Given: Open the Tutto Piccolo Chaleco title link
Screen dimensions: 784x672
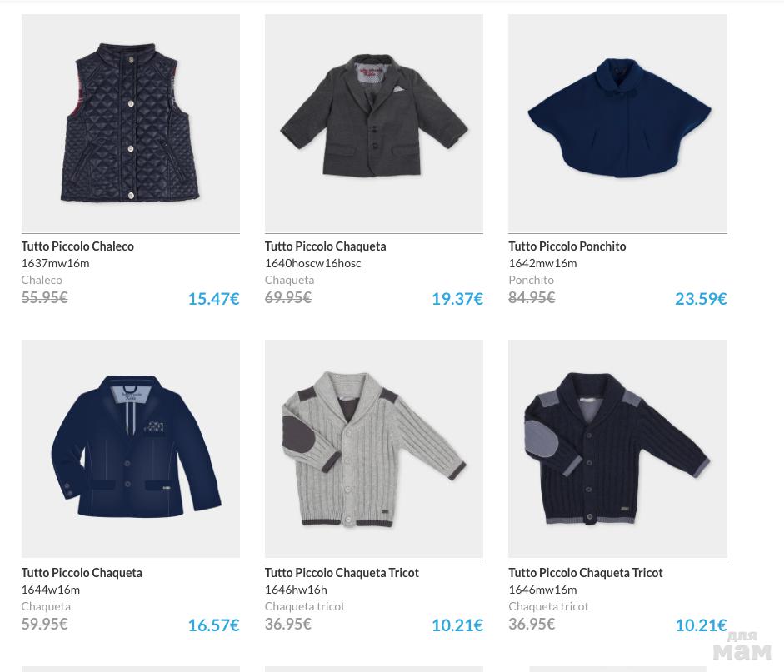Looking at the screenshot, I should (77, 246).
